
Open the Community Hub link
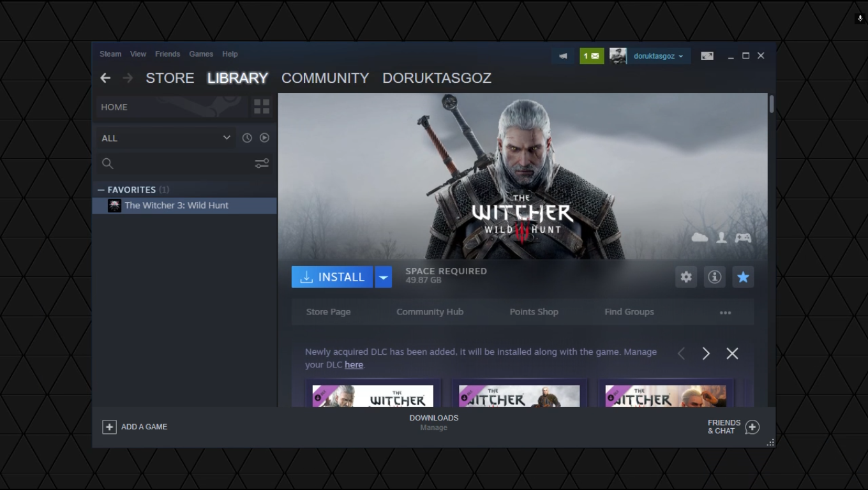click(430, 312)
